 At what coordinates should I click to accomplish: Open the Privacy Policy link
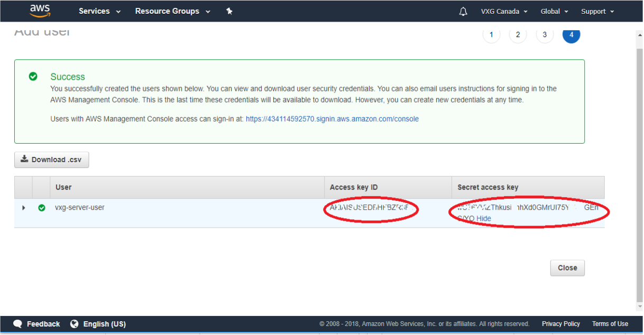click(x=560, y=324)
